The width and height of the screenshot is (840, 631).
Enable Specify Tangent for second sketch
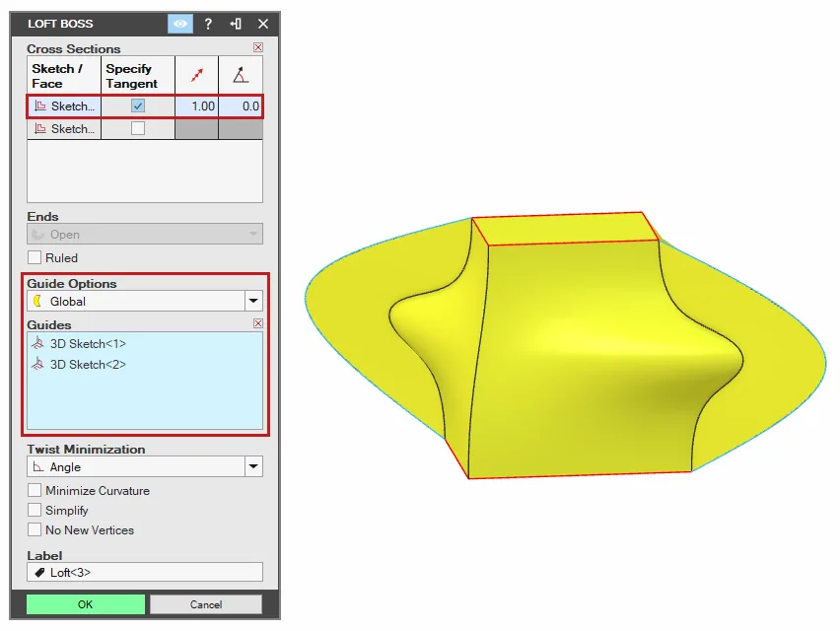[x=138, y=128]
